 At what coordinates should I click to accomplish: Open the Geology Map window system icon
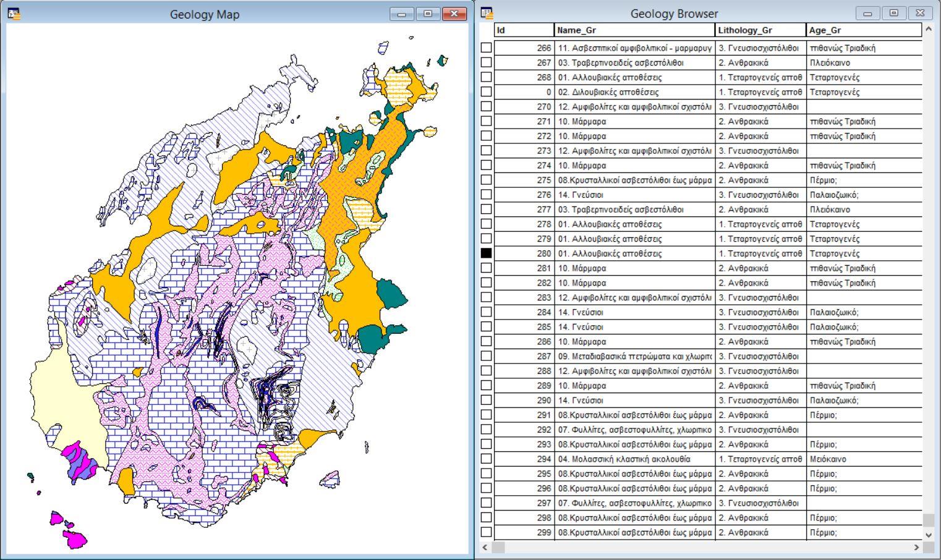point(14,14)
